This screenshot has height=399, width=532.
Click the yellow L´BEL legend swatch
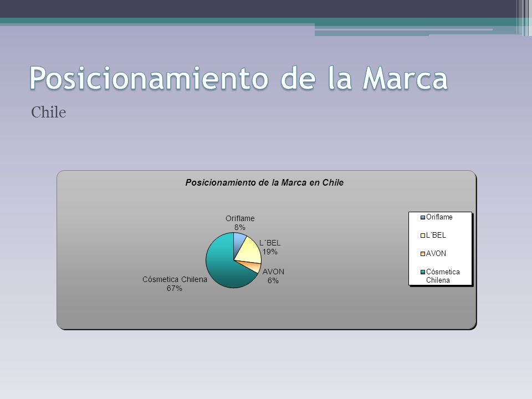click(423, 236)
